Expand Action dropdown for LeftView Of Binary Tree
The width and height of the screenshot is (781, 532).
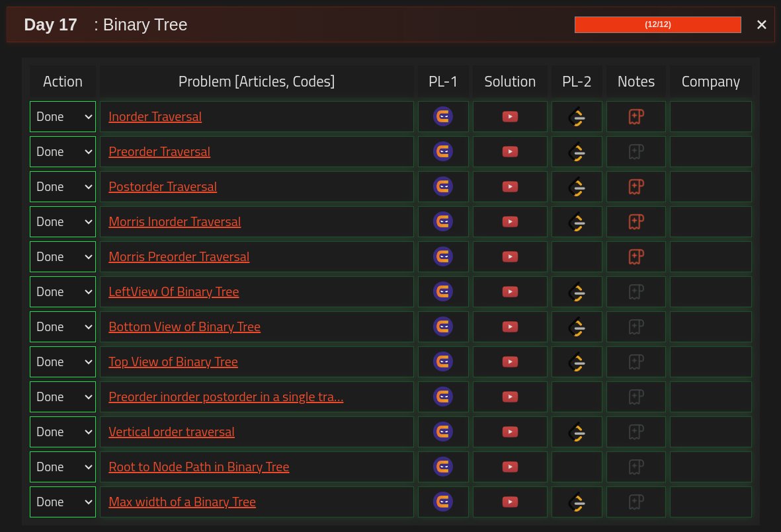point(63,291)
